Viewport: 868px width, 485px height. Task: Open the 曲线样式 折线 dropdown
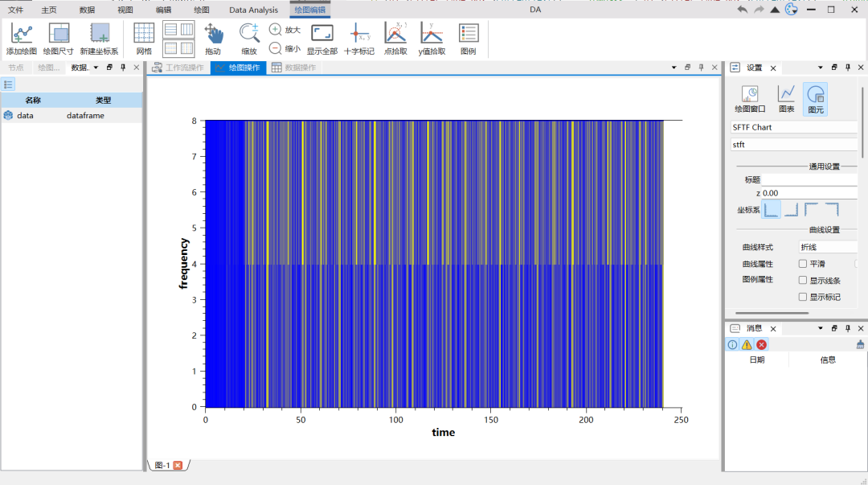click(x=828, y=247)
